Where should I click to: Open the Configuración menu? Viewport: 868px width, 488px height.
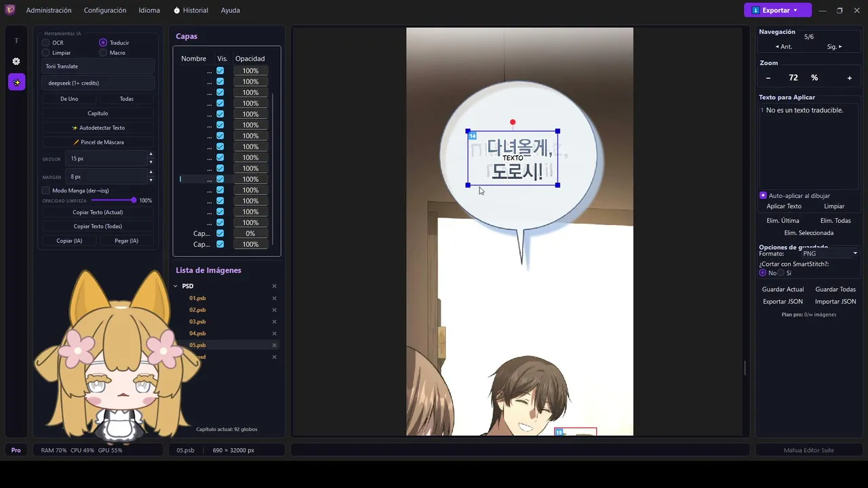[105, 10]
